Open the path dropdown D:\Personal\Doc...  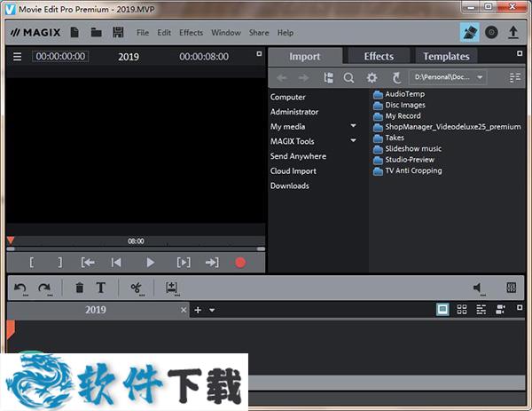[x=448, y=77]
